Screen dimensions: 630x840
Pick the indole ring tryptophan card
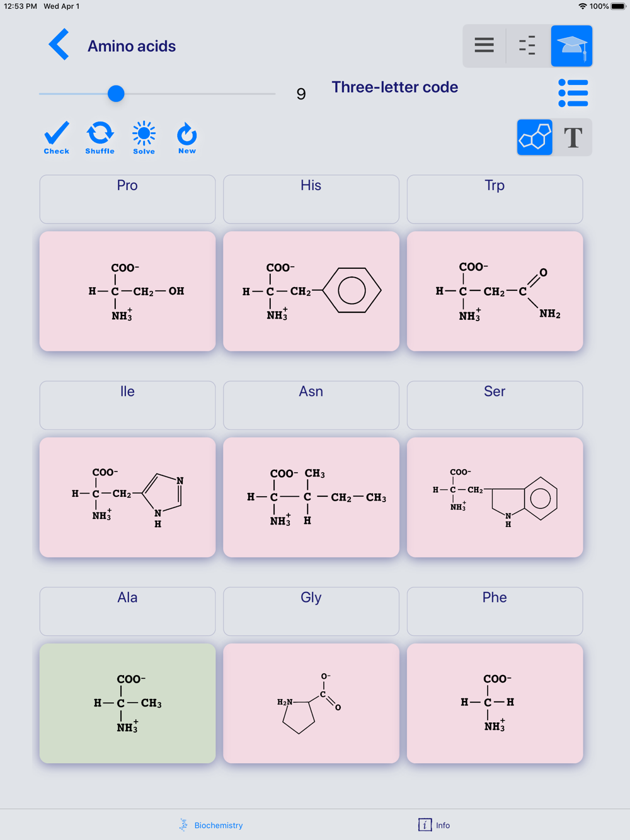click(495, 497)
